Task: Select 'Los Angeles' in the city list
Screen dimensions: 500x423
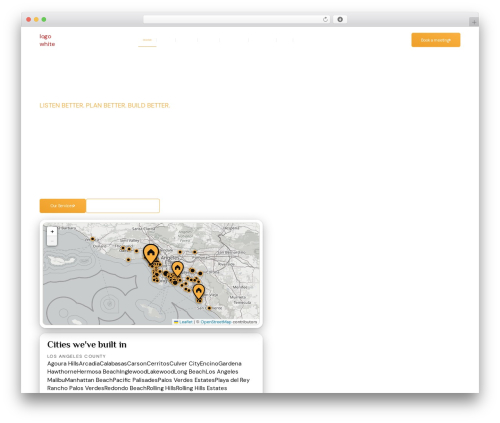Action: click(x=222, y=372)
